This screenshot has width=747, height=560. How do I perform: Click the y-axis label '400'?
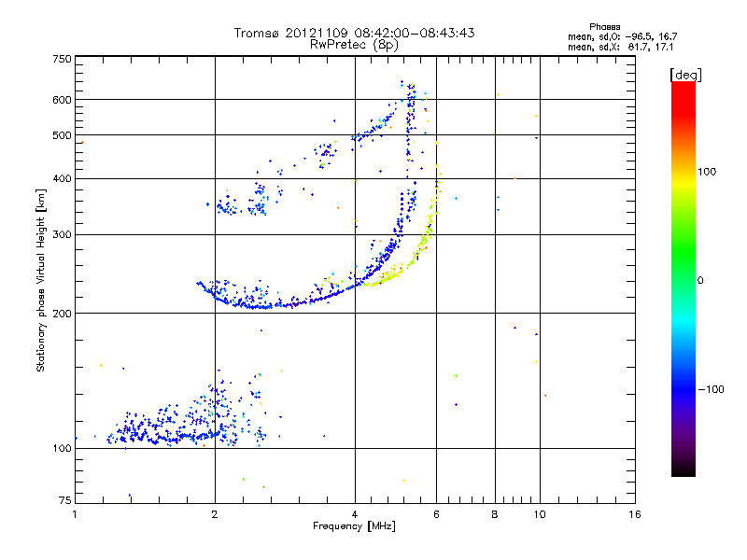(62, 178)
